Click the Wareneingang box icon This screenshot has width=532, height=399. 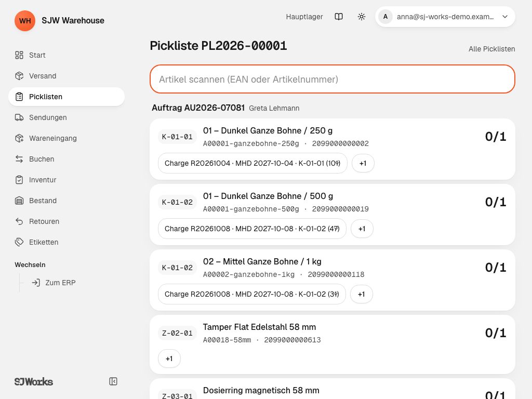(19, 138)
